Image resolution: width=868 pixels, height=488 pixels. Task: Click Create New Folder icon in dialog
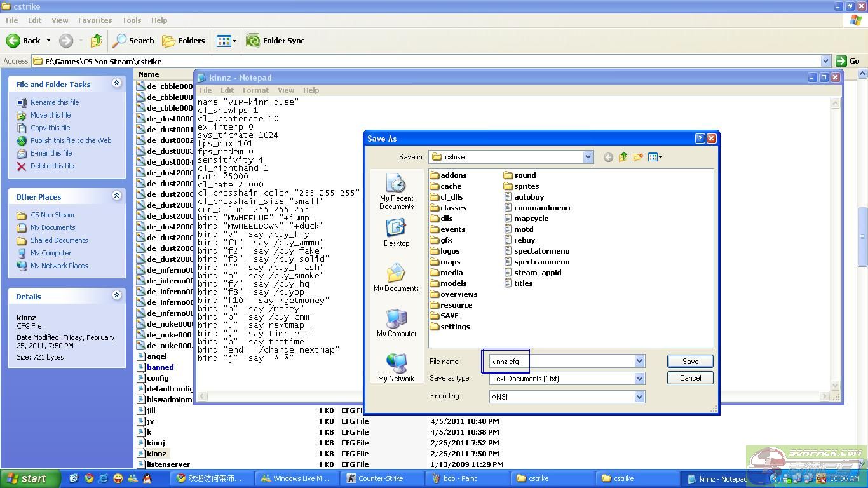coord(638,158)
